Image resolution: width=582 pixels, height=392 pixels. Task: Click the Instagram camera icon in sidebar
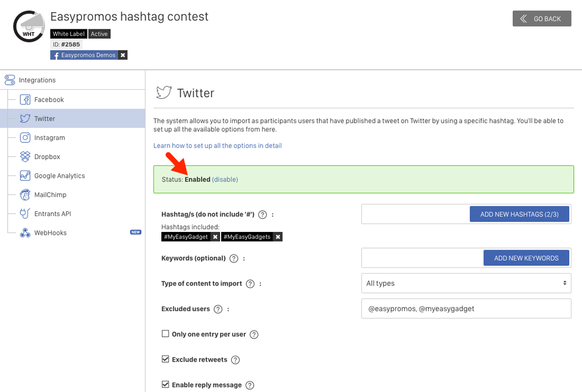(x=25, y=138)
